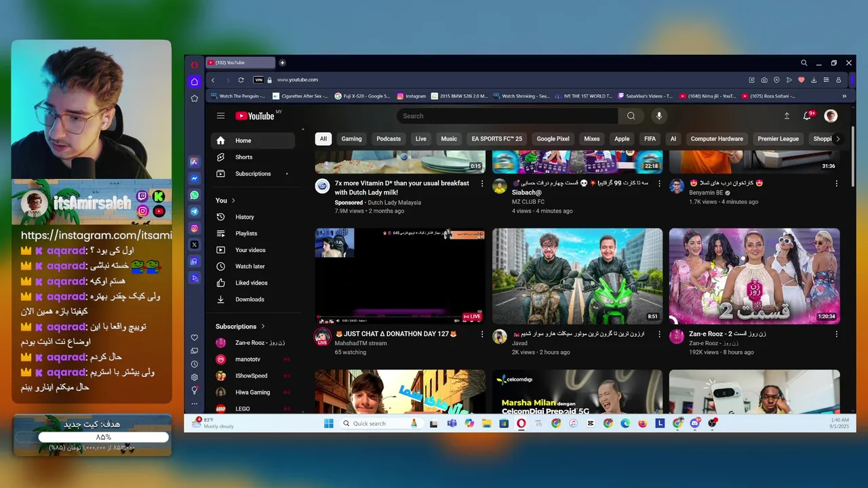Screen dimensions: 868x488
Task: Open History in YouTube sidebar
Action: point(253,217)
